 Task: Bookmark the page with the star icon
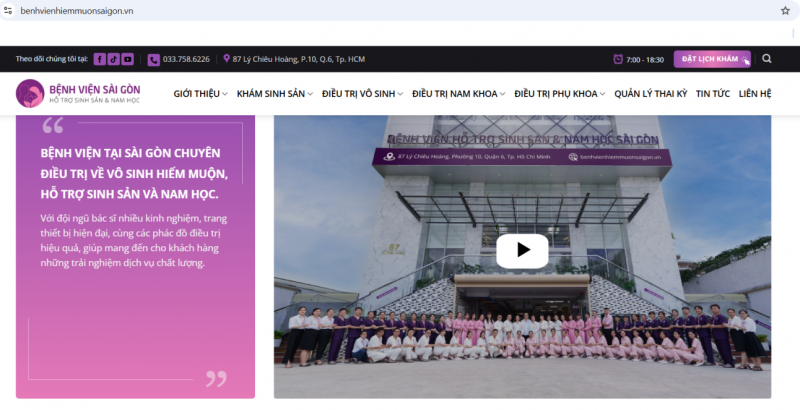785,11
